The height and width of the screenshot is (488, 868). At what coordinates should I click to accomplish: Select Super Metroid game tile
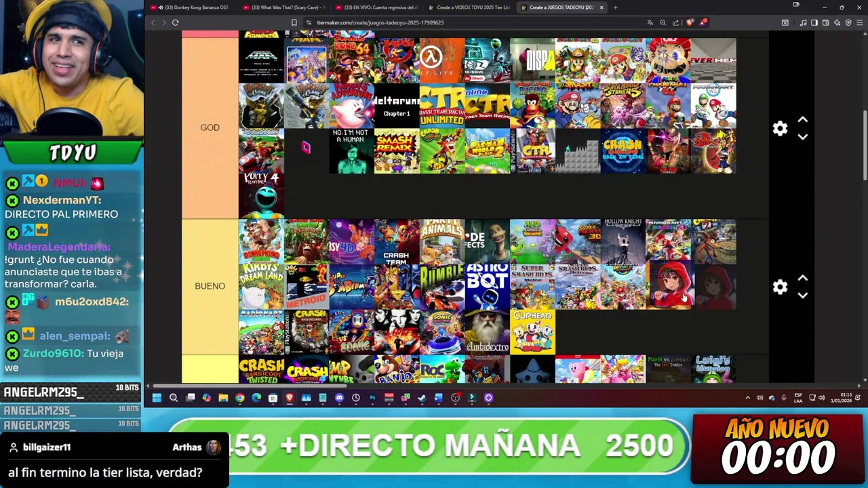pyautogui.click(x=306, y=287)
